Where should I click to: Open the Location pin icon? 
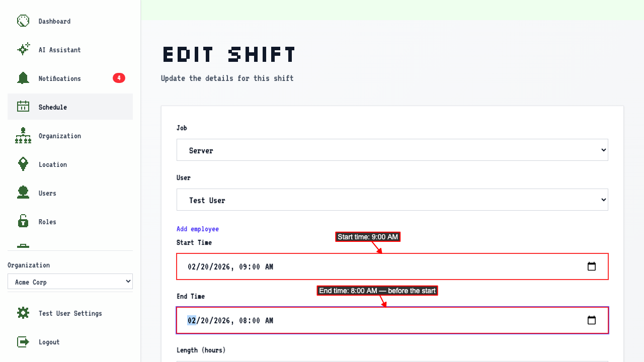(x=23, y=164)
